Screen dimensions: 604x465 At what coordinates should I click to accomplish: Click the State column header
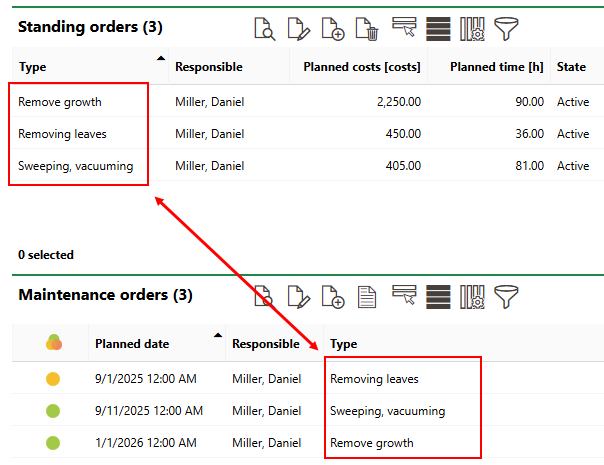pos(571,67)
